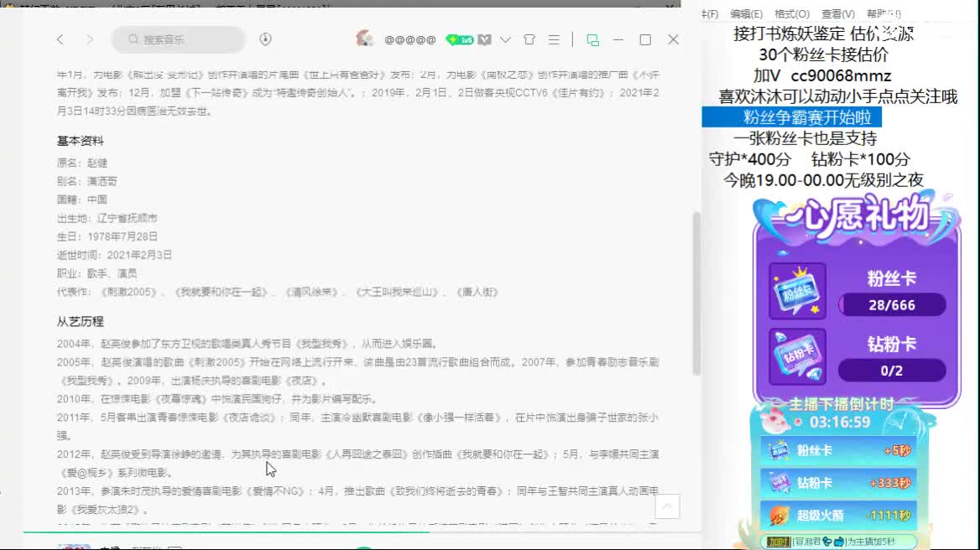Click the orange 加团 button at bottom right

pos(779,540)
